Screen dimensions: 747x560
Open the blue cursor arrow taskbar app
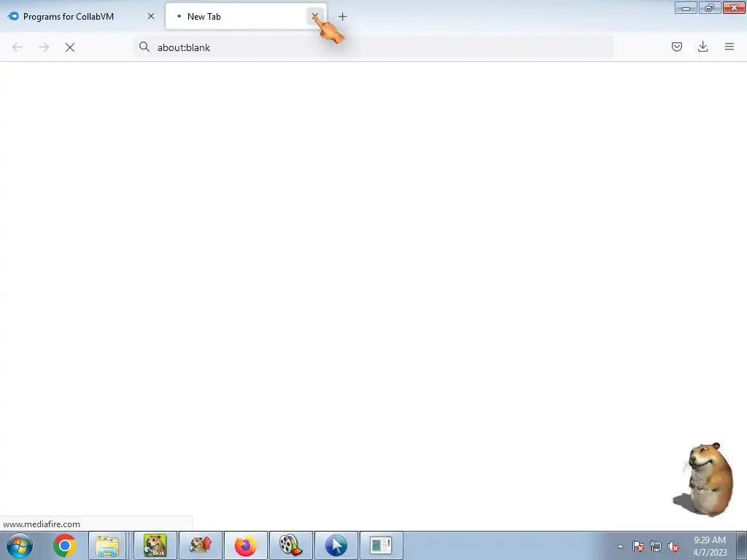(336, 545)
